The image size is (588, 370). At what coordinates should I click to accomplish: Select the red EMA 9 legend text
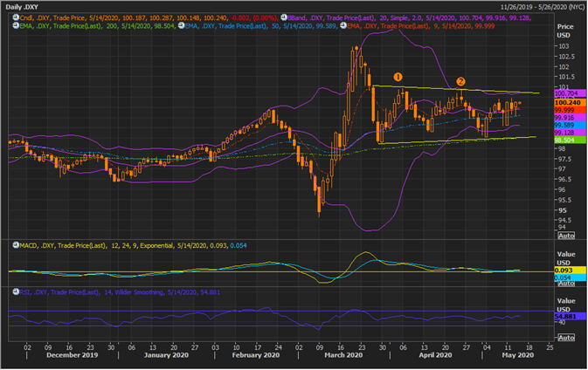(421, 26)
